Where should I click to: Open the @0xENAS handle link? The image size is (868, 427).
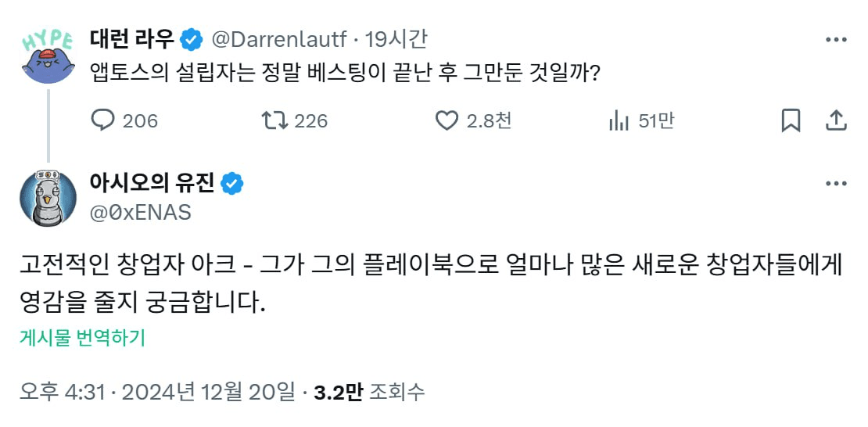click(142, 212)
